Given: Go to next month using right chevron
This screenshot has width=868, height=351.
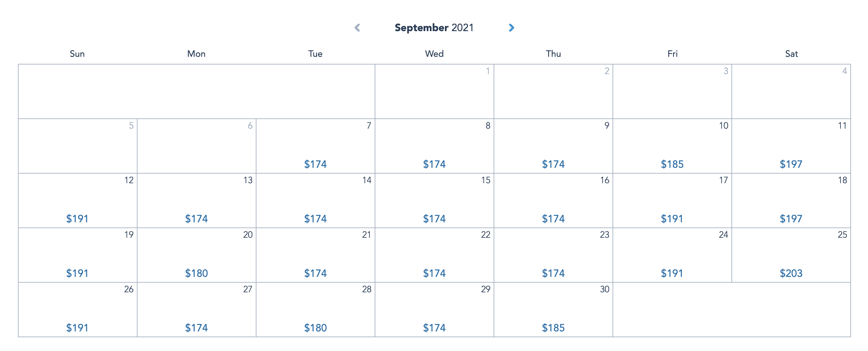Looking at the screenshot, I should click(511, 28).
